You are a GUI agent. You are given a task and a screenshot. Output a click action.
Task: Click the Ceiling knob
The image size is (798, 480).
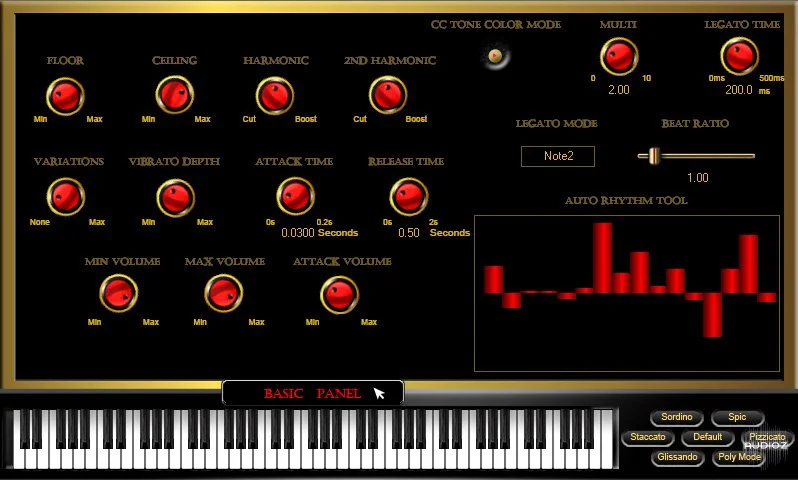tap(175, 95)
